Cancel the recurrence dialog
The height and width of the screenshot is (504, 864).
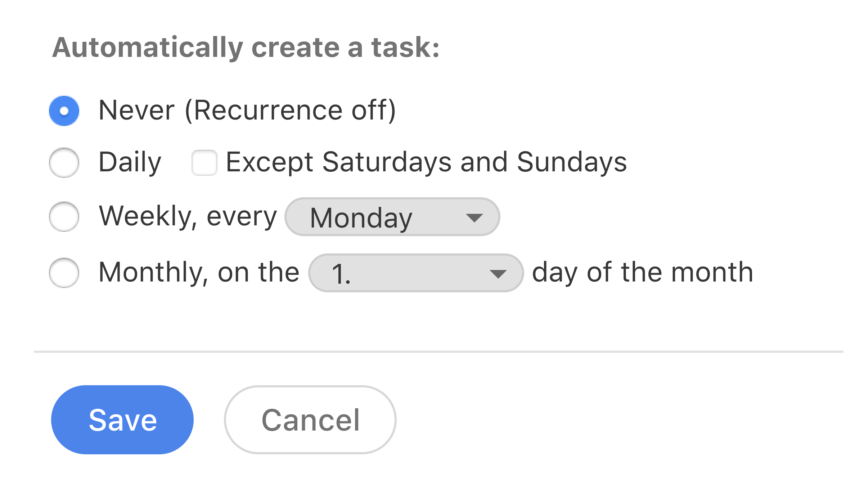(x=310, y=420)
